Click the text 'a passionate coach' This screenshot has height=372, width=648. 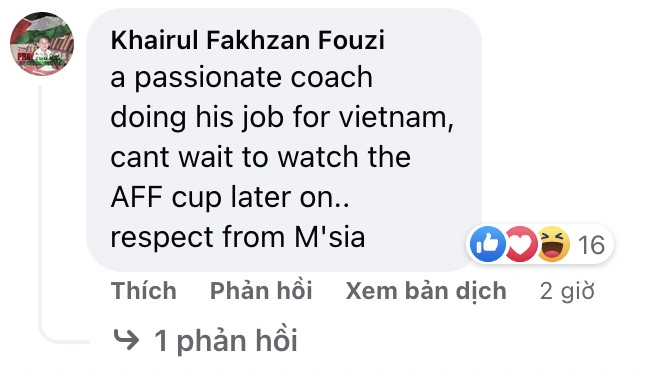tap(241, 78)
